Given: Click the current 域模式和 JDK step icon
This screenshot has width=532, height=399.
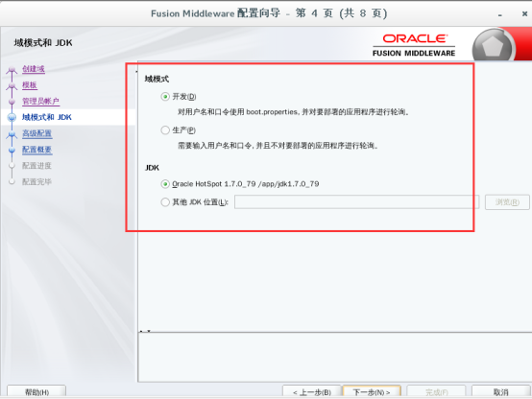Looking at the screenshot, I should click(x=12, y=117).
